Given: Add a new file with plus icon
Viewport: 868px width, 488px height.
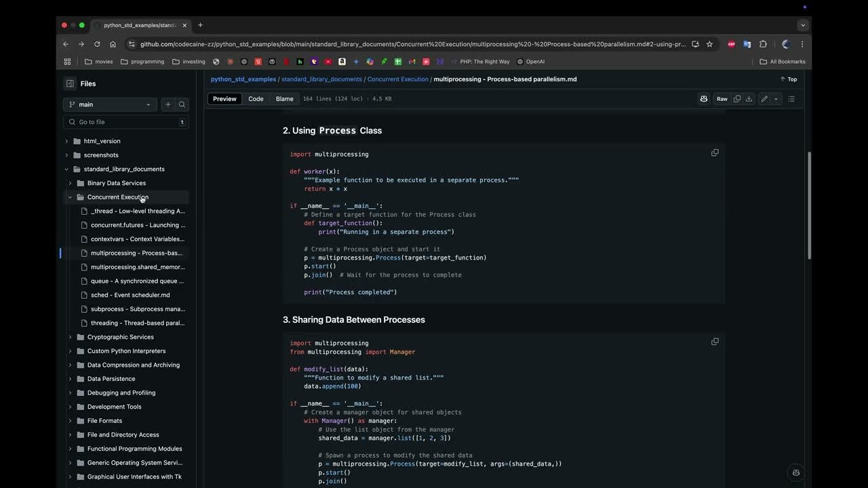Looking at the screenshot, I should coord(168,104).
